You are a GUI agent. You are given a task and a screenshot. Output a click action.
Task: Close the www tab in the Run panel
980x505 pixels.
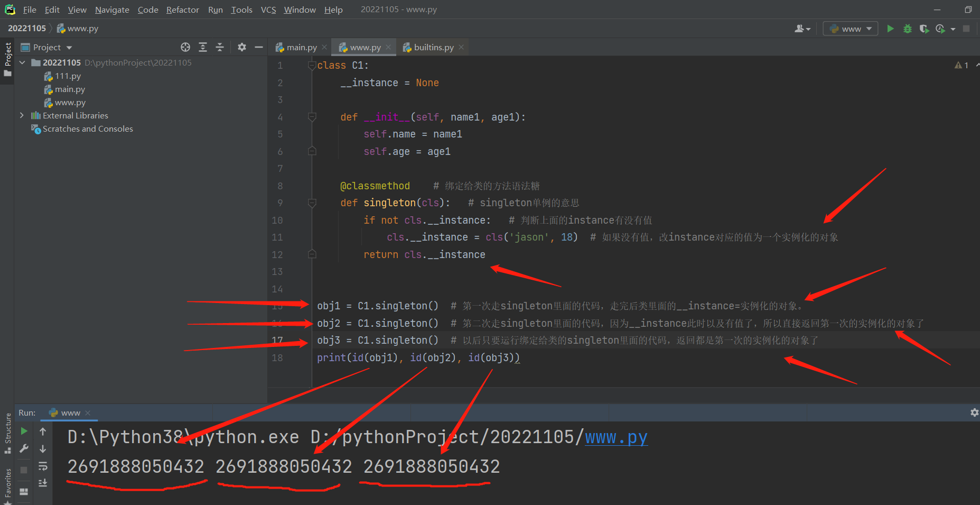point(88,412)
